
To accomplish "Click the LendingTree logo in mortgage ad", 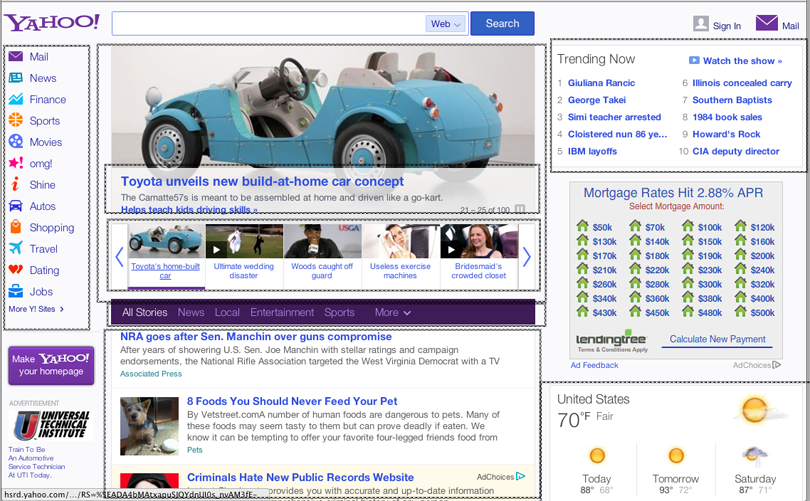I will pyautogui.click(x=611, y=339).
